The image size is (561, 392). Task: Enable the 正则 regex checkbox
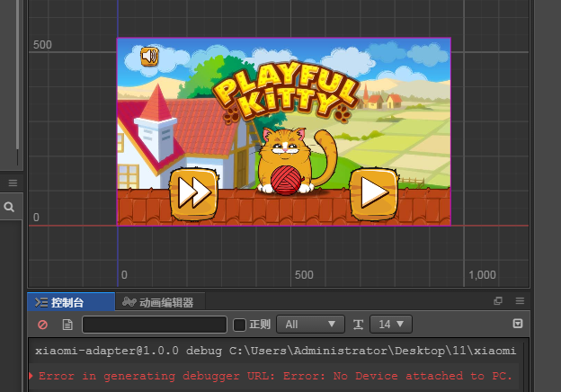[x=239, y=325]
